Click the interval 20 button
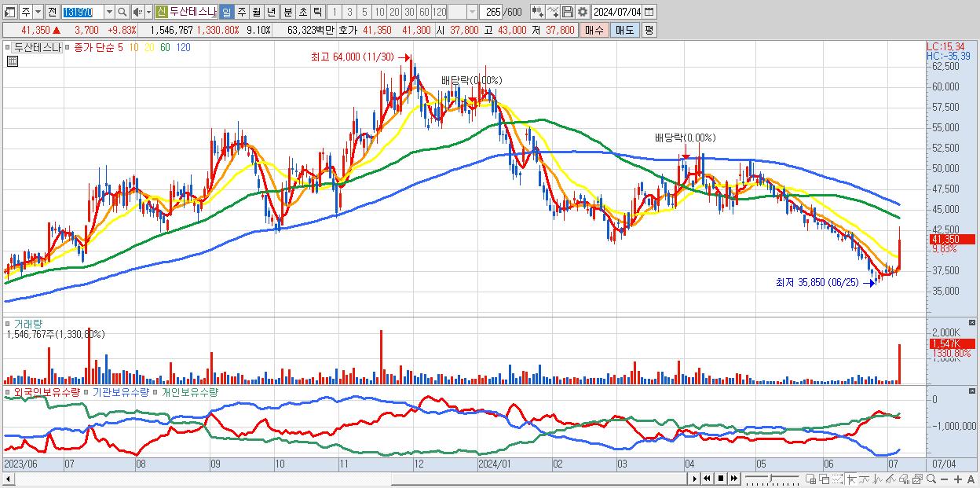Image resolution: width=980 pixels, height=488 pixels. [394, 12]
